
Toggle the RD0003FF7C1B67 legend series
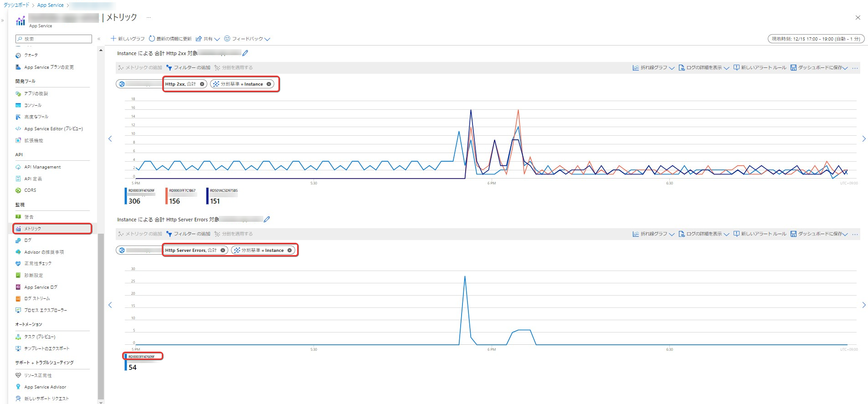pos(182,191)
